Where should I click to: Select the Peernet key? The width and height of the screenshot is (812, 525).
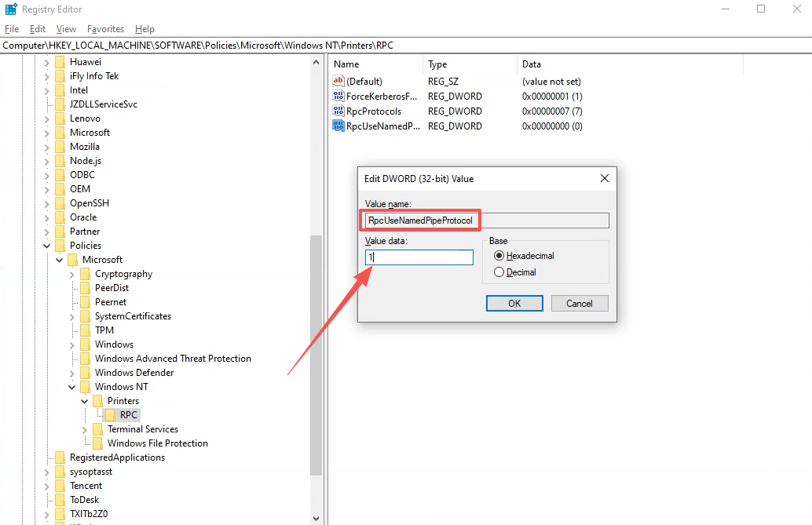110,302
